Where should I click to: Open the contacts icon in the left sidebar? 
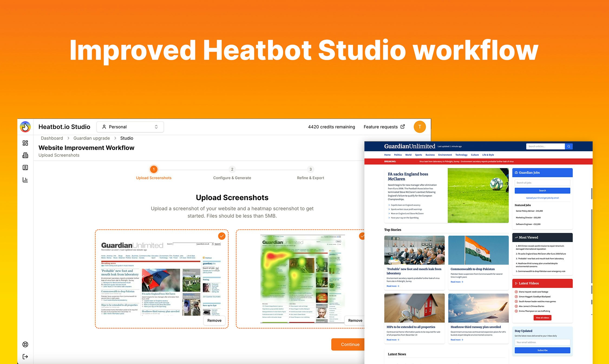25,167
